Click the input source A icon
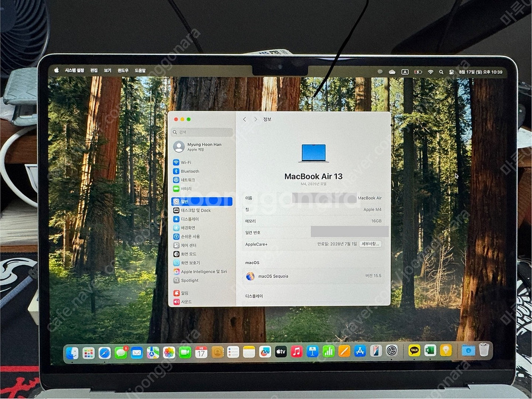The image size is (532, 399). pyautogui.click(x=405, y=72)
